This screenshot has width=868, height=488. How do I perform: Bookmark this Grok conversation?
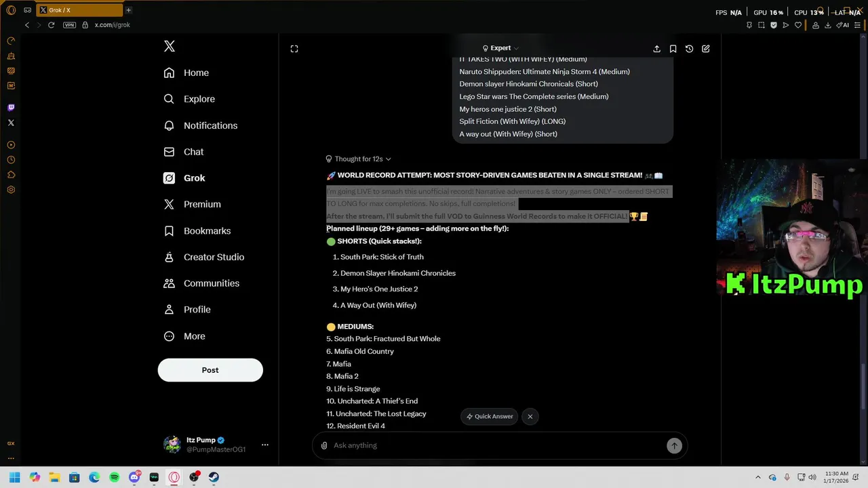point(673,49)
